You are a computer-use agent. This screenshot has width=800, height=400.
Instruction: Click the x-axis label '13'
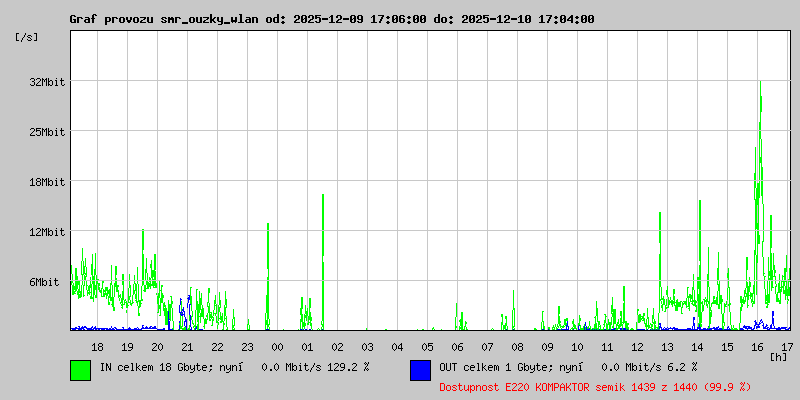point(667,347)
